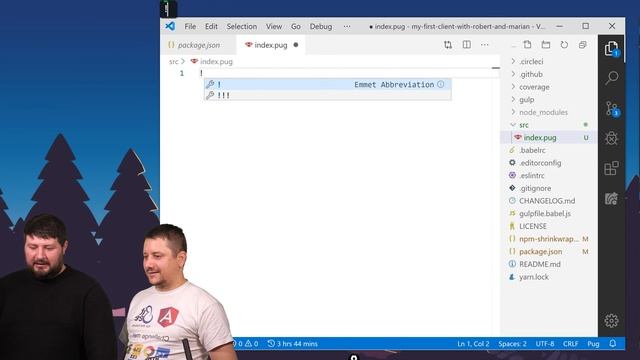Click the src breadcrumb segment
Viewport: 640px width, 360px height.
pyautogui.click(x=174, y=62)
